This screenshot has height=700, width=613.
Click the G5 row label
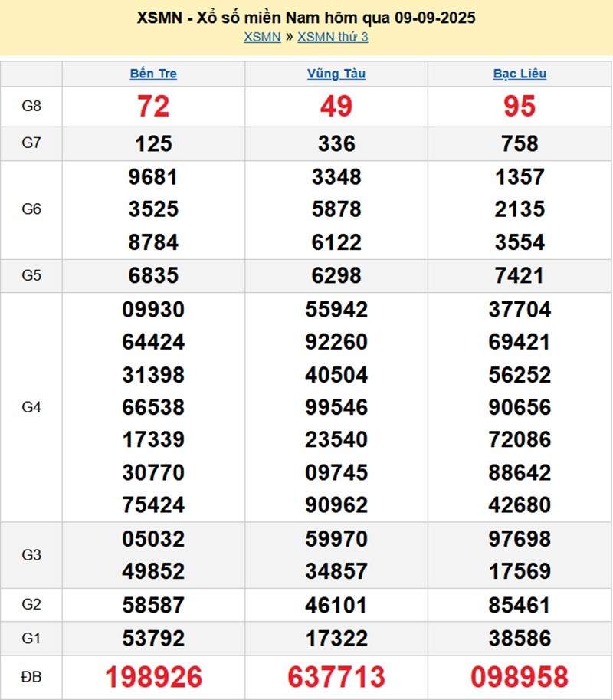(31, 275)
